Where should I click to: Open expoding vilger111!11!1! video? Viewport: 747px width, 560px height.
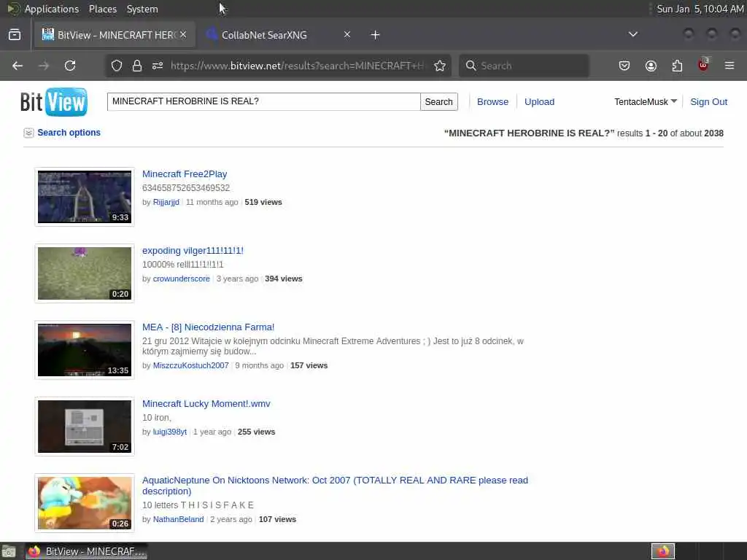[193, 251]
